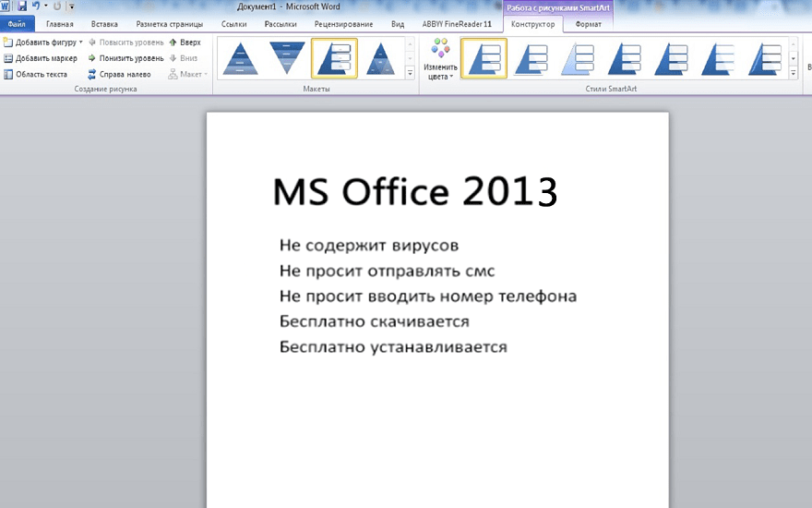This screenshot has width=812, height=508.
Task: Click the line Бесплатно устанавливается
Action: tap(393, 346)
